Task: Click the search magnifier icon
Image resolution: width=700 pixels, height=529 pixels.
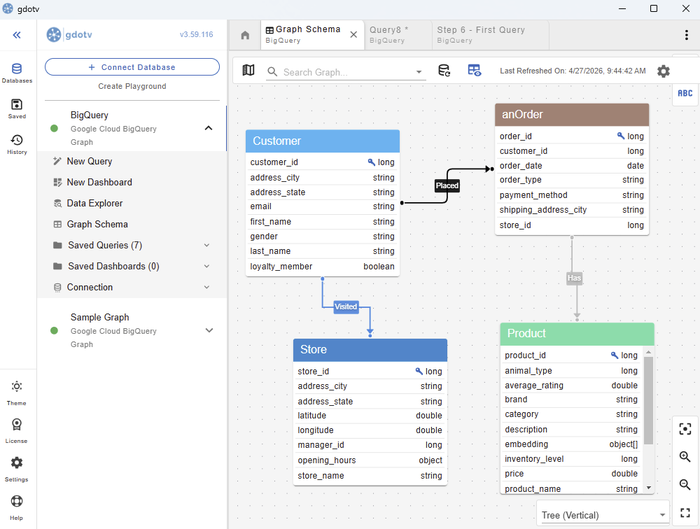Action: pyautogui.click(x=272, y=71)
